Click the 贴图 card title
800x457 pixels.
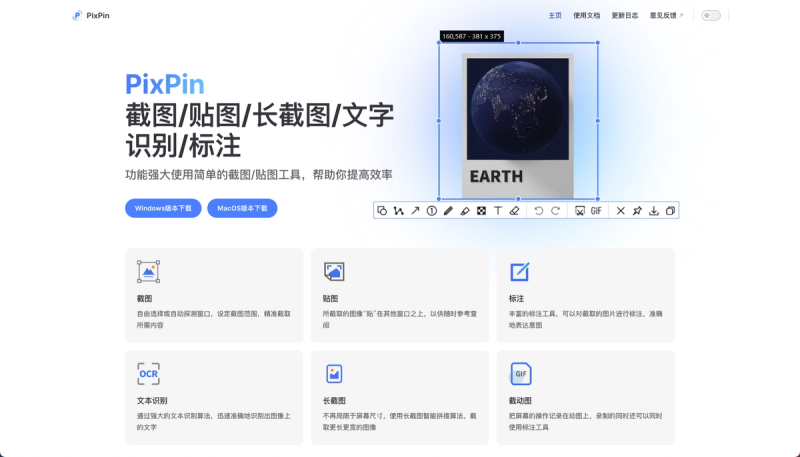tap(330, 298)
